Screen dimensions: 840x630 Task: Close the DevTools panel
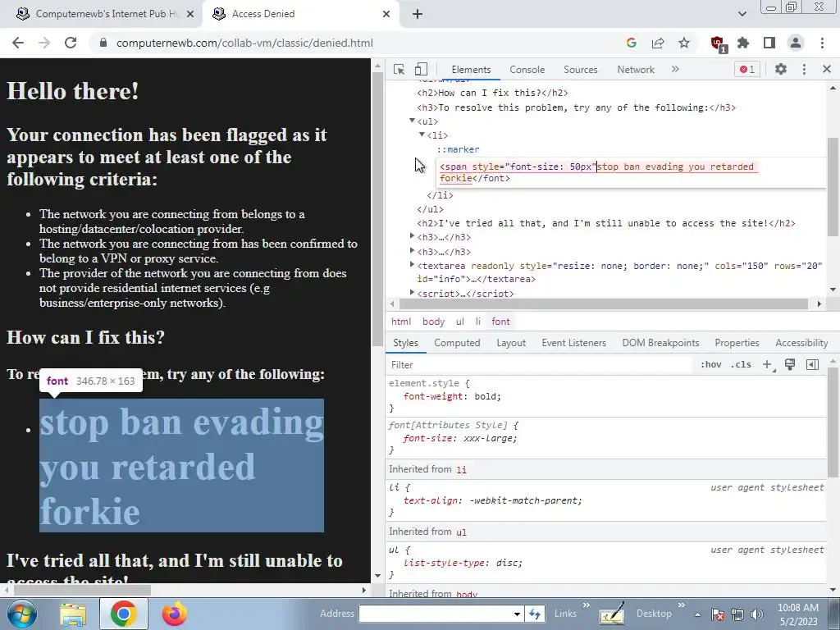tap(827, 69)
